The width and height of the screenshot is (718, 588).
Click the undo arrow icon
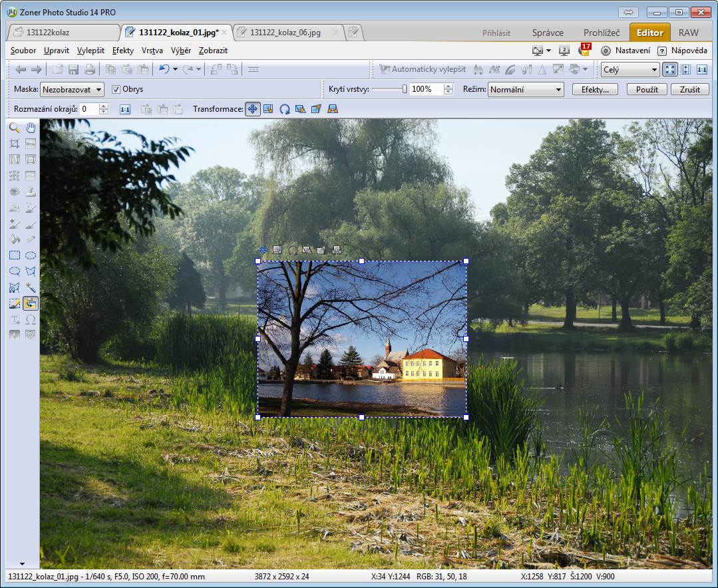[x=164, y=69]
